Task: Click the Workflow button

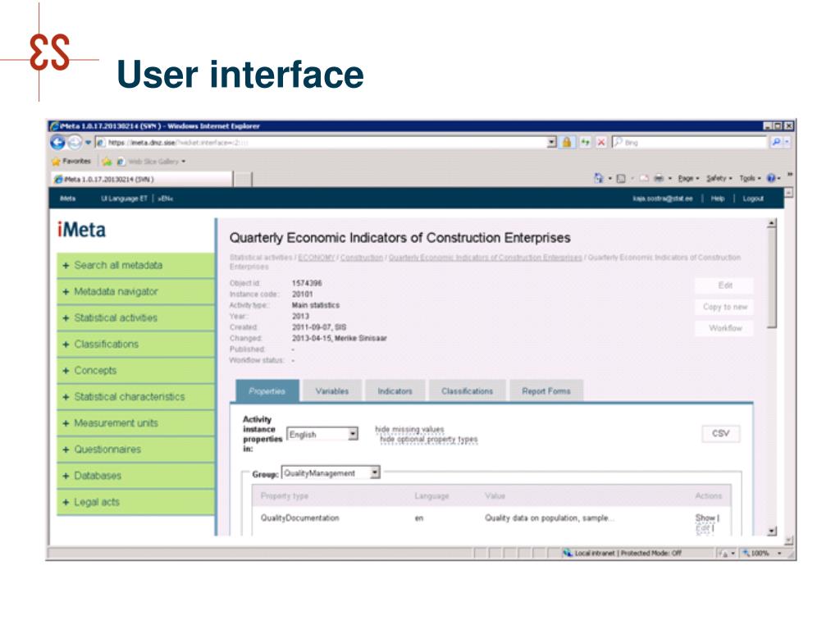Action: coord(724,328)
